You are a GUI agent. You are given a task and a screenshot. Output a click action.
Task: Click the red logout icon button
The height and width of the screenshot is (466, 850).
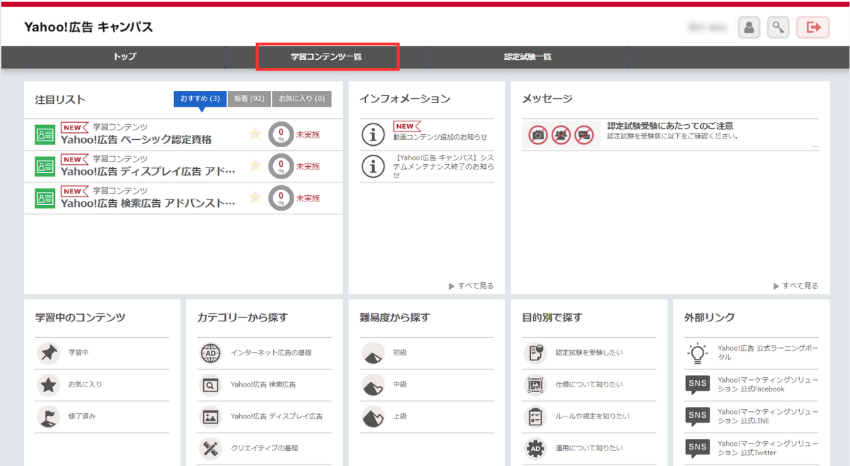(x=813, y=27)
